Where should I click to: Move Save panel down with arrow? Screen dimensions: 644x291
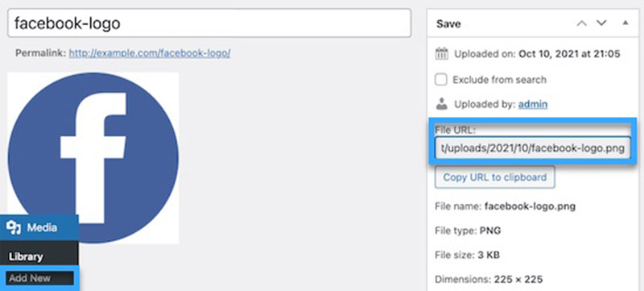(601, 23)
